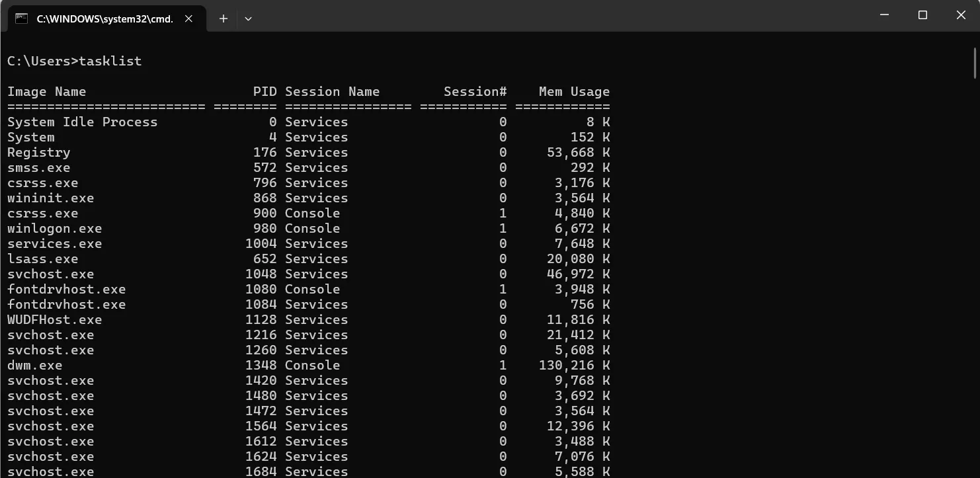The height and width of the screenshot is (478, 980).
Task: Click PID value 1348
Action: (261, 365)
